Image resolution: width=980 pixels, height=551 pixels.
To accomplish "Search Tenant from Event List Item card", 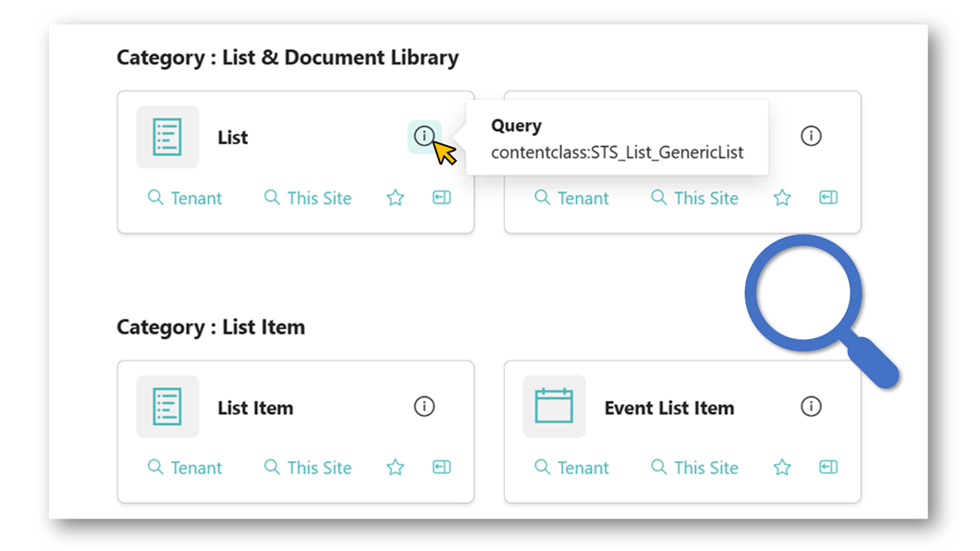I will pyautogui.click(x=571, y=467).
